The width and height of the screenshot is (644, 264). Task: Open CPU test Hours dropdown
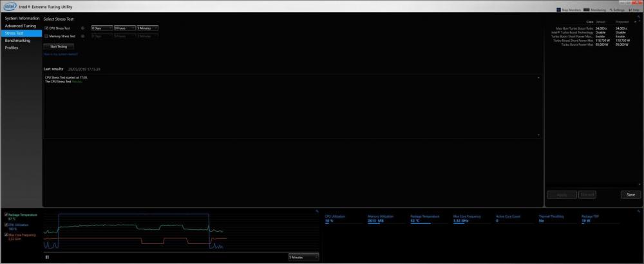coord(125,28)
